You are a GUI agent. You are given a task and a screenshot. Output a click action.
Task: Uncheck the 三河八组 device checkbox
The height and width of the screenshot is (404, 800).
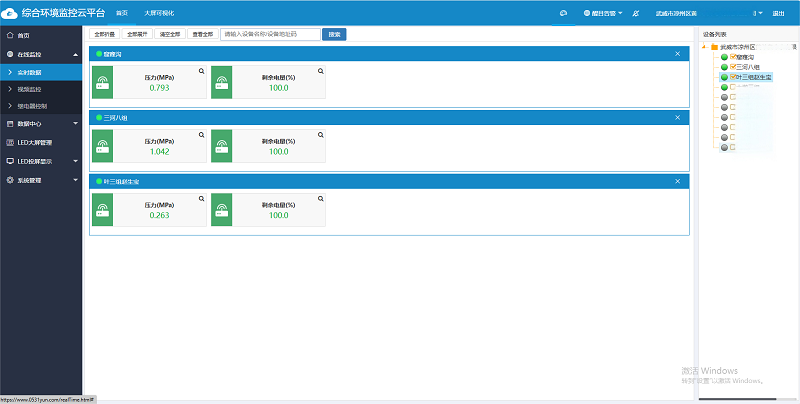click(733, 67)
